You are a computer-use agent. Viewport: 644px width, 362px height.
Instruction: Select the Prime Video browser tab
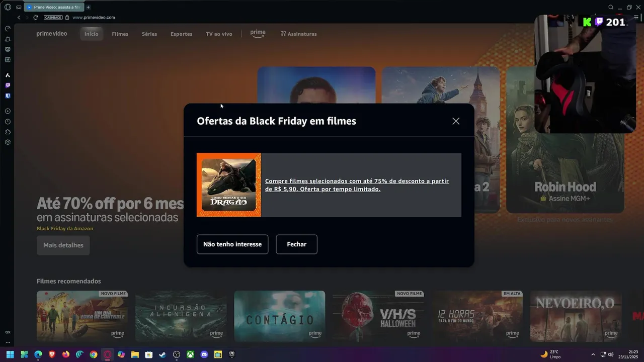[54, 7]
